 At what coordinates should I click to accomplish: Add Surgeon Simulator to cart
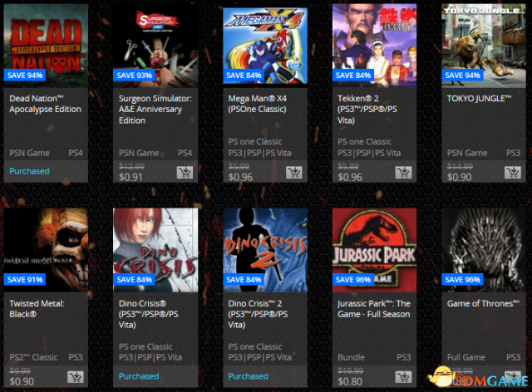185,172
